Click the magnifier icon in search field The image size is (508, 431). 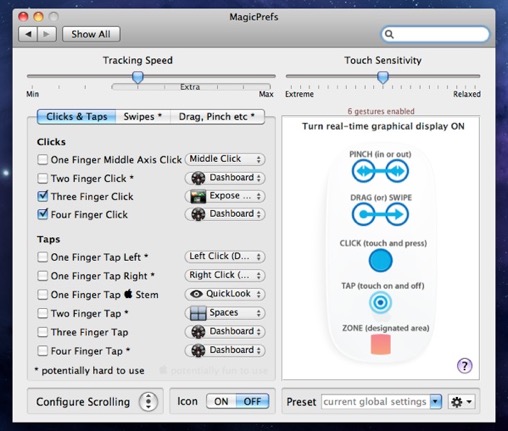389,34
